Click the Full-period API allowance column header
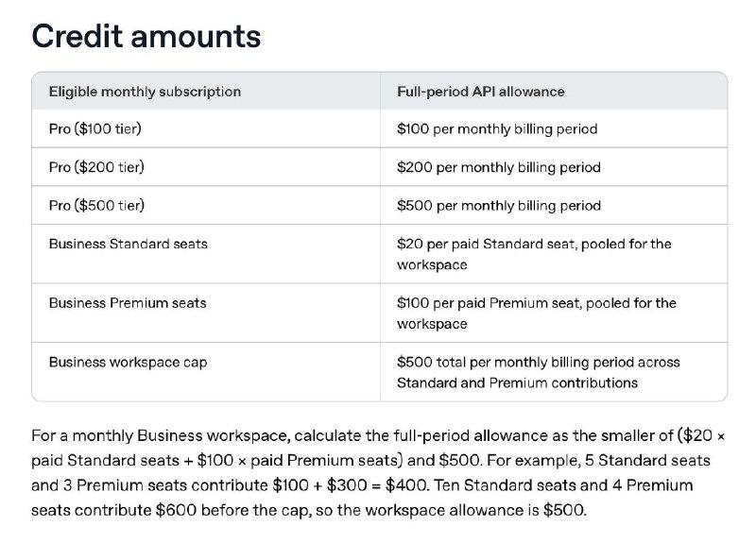Viewport: 756px width, 543px height. [481, 92]
